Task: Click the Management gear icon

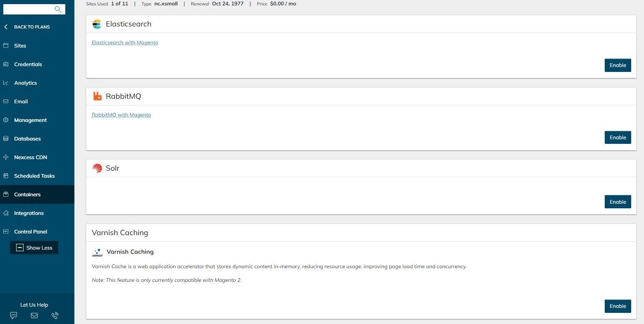Action: (6, 120)
